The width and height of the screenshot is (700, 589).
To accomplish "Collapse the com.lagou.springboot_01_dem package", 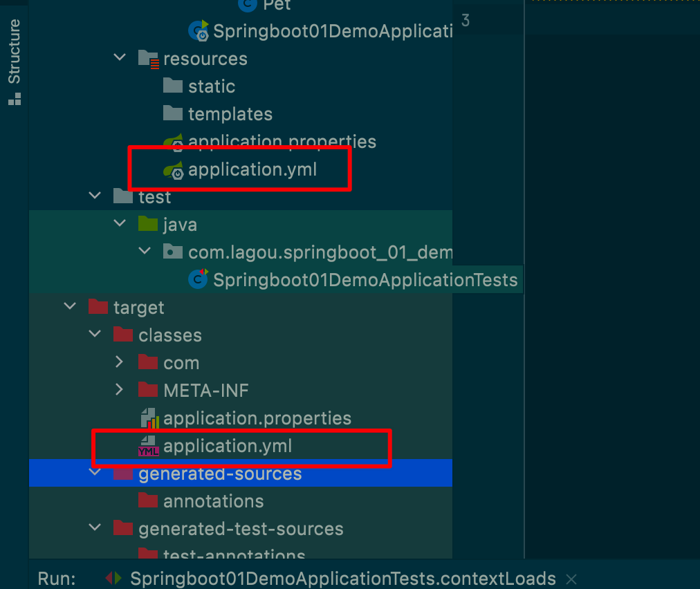I will pos(145,251).
